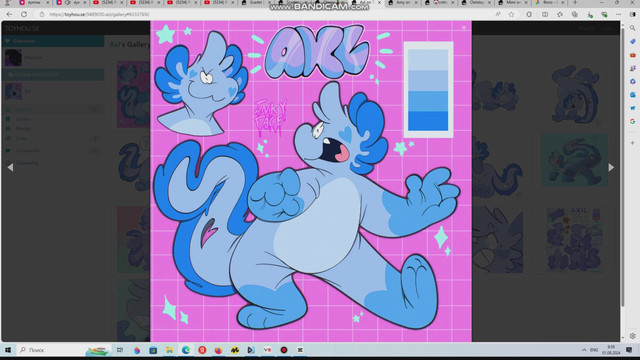
Task: Add a sidebar app with plus button
Action: pos(633,143)
